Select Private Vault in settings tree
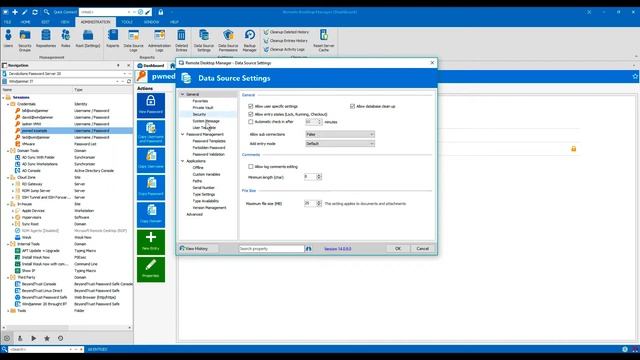The height and width of the screenshot is (360, 640). pos(203,108)
